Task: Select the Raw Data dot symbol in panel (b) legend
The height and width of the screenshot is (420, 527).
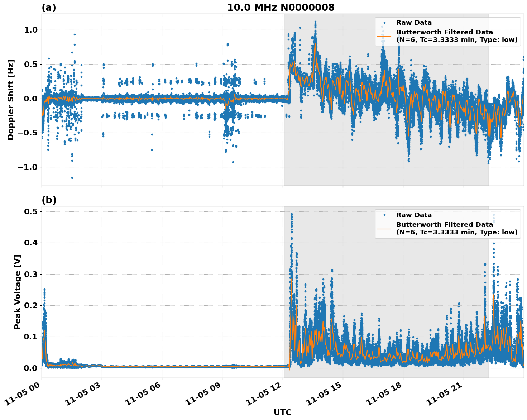Action: coord(385,214)
